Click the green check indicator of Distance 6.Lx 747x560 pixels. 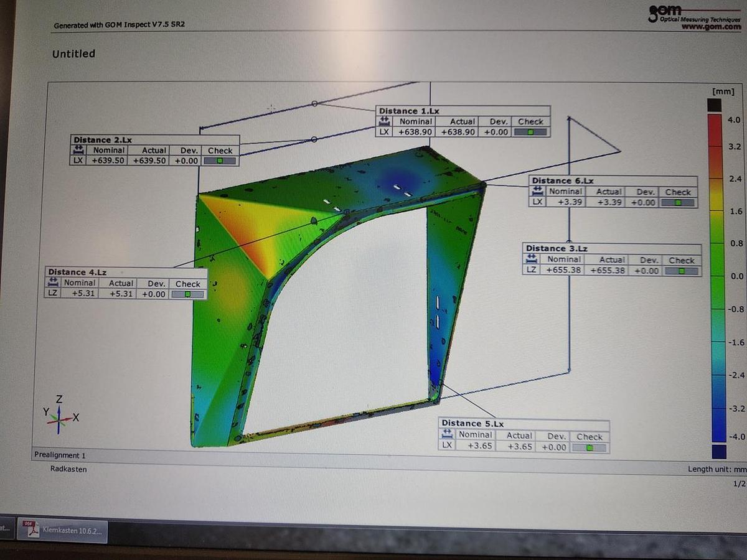[x=678, y=202]
